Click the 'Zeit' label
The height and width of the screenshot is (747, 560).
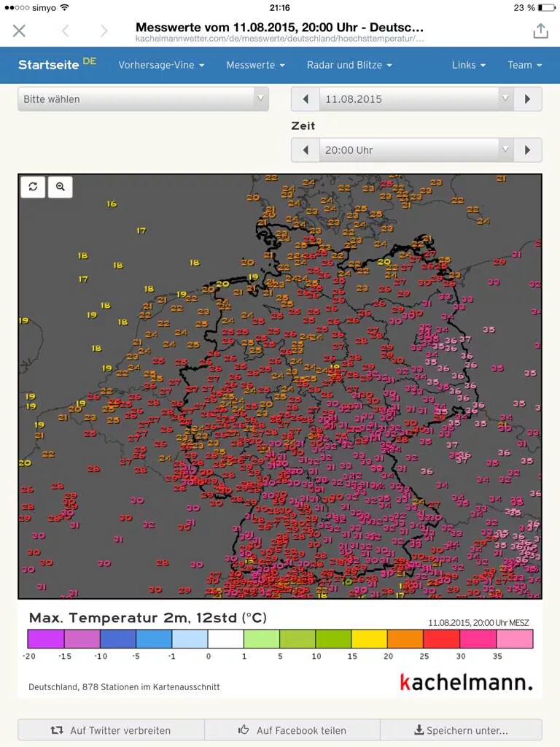[303, 125]
